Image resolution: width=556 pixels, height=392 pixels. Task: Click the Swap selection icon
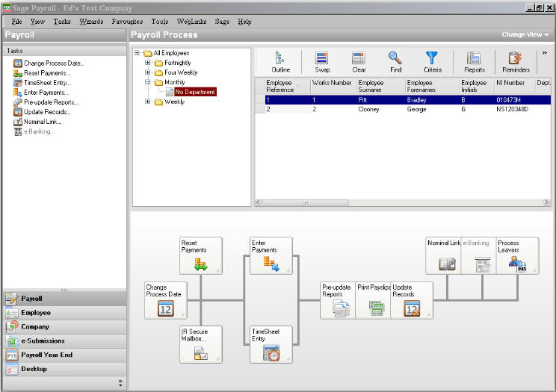[322, 61]
